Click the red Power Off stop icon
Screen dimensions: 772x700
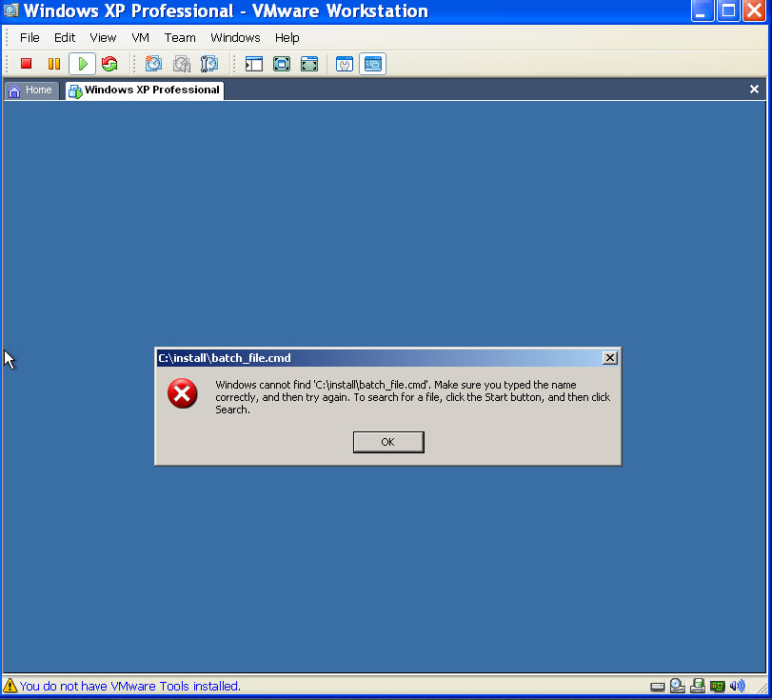click(x=26, y=64)
